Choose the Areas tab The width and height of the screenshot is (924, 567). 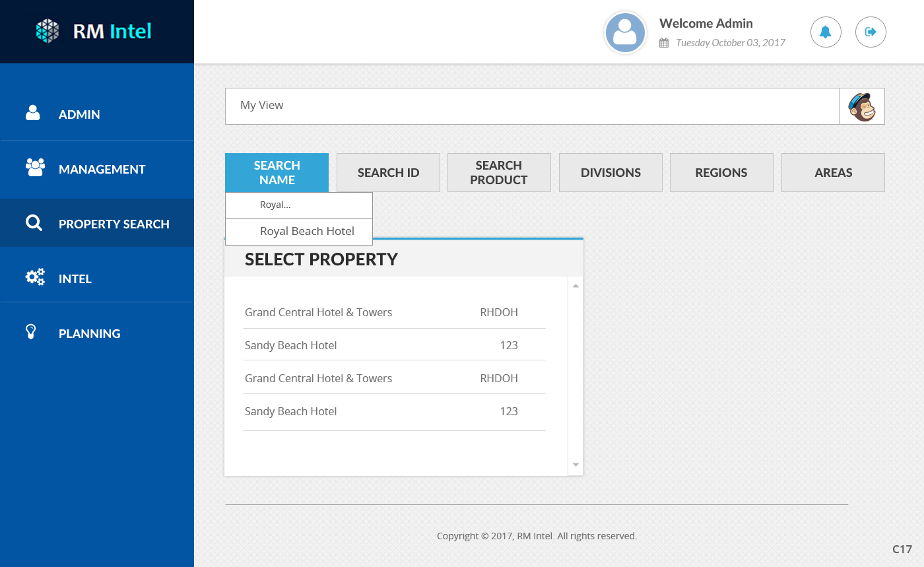(833, 173)
